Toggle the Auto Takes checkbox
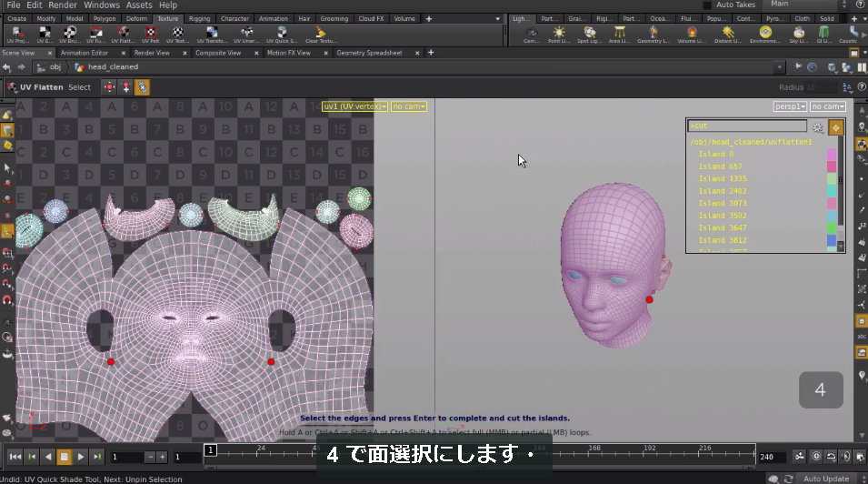 coord(707,5)
